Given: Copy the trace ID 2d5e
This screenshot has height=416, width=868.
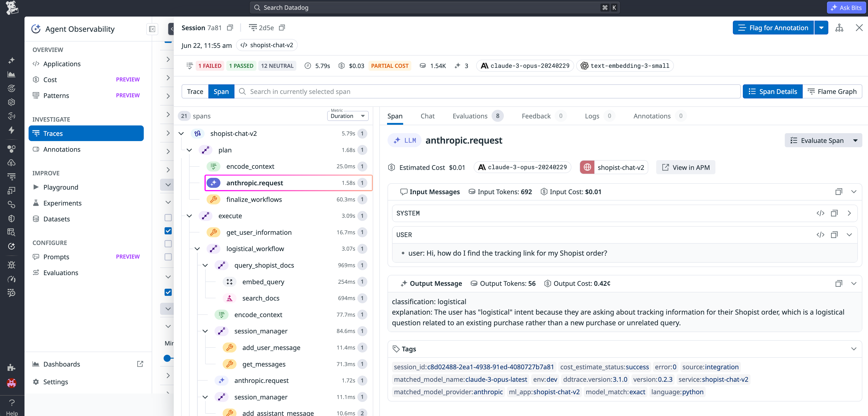Looking at the screenshot, I should (x=282, y=28).
